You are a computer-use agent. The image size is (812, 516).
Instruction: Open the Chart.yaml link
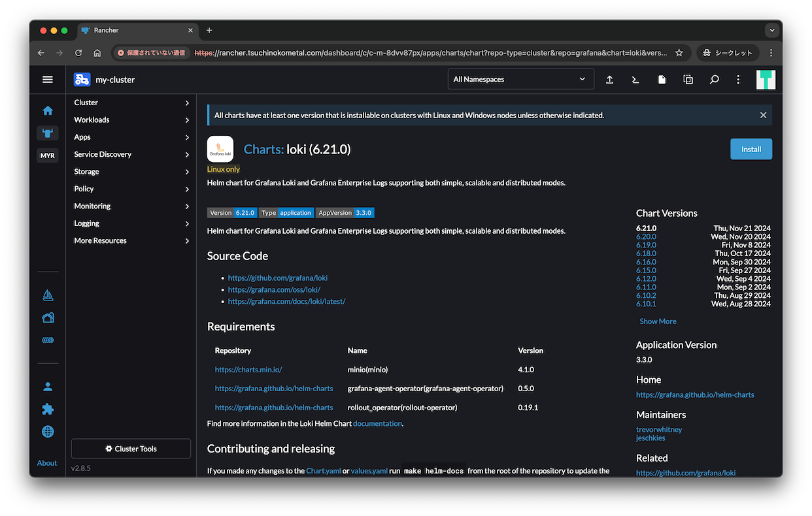pos(323,471)
